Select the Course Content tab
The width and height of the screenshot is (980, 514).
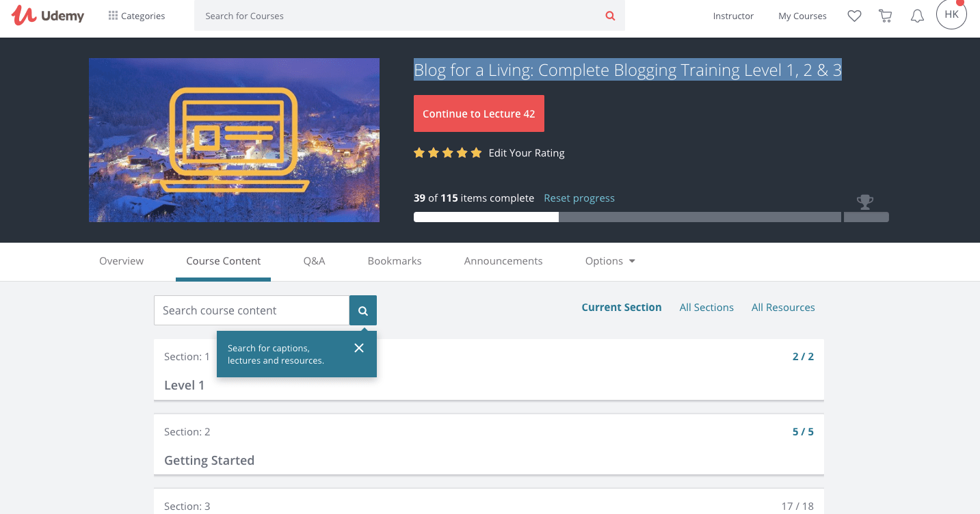224,261
